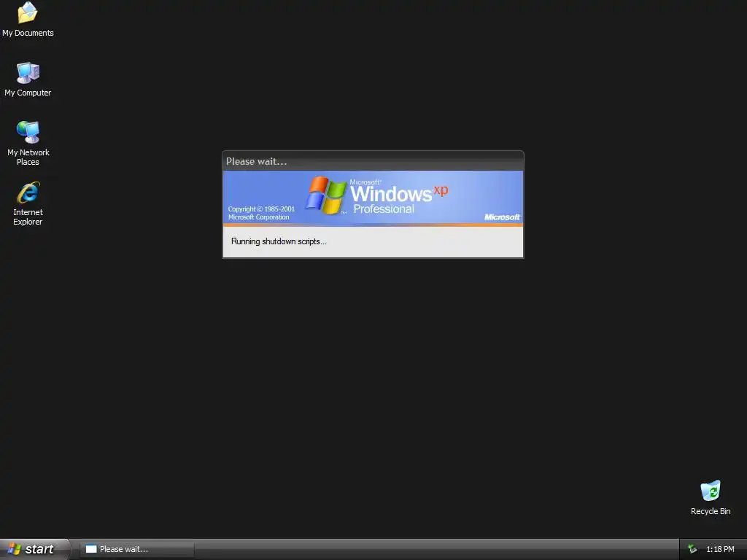Open the Start menu button

[x=35, y=549]
